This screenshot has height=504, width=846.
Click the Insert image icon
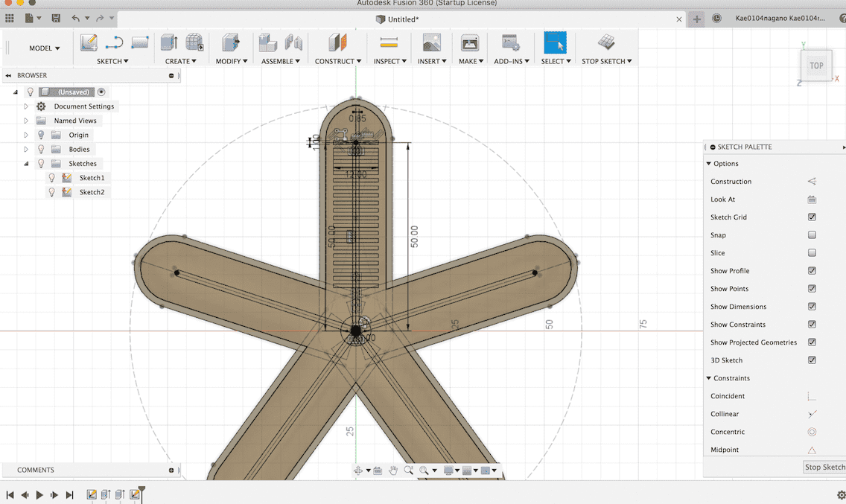pos(431,43)
